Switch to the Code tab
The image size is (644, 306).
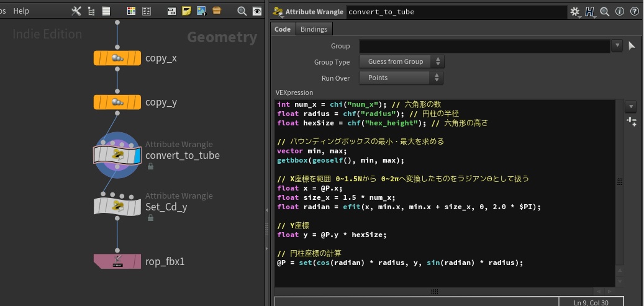point(283,29)
